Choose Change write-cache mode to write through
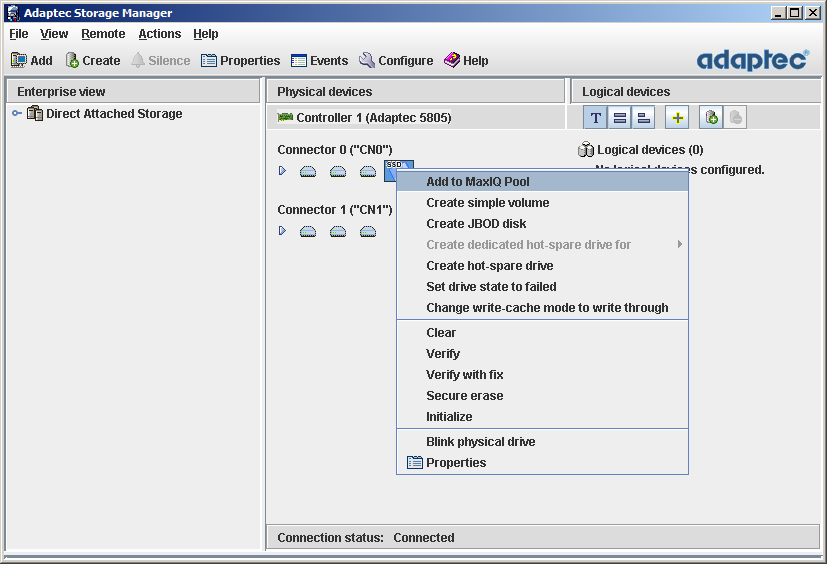 coord(542,308)
